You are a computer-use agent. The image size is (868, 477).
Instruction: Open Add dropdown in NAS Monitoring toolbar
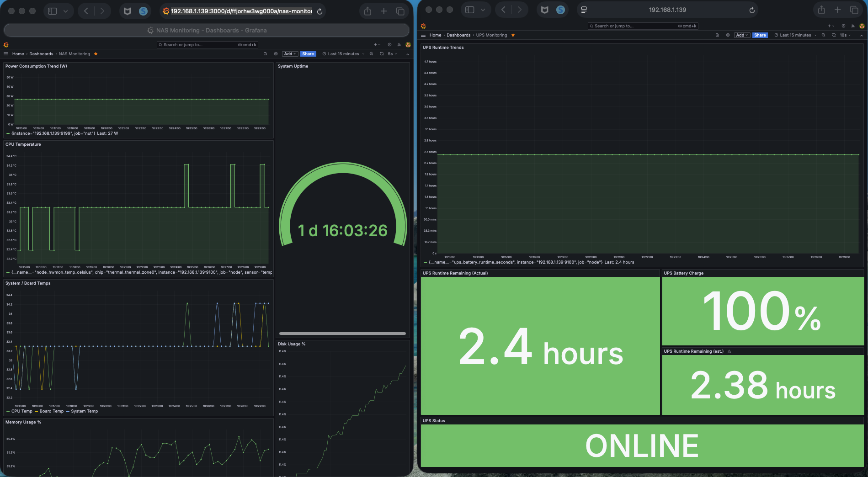click(290, 54)
